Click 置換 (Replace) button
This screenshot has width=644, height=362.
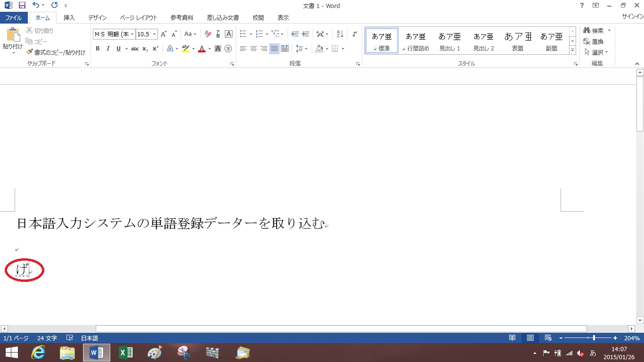pos(594,41)
